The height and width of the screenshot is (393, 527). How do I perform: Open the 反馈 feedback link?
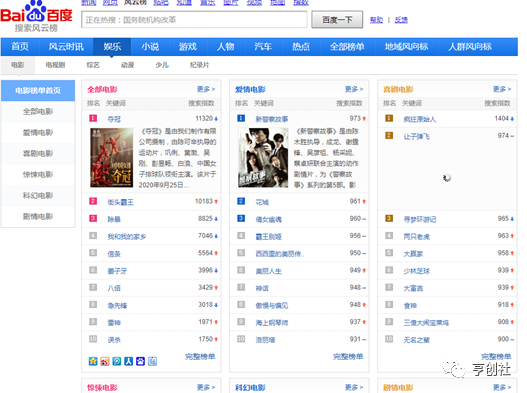[401, 20]
